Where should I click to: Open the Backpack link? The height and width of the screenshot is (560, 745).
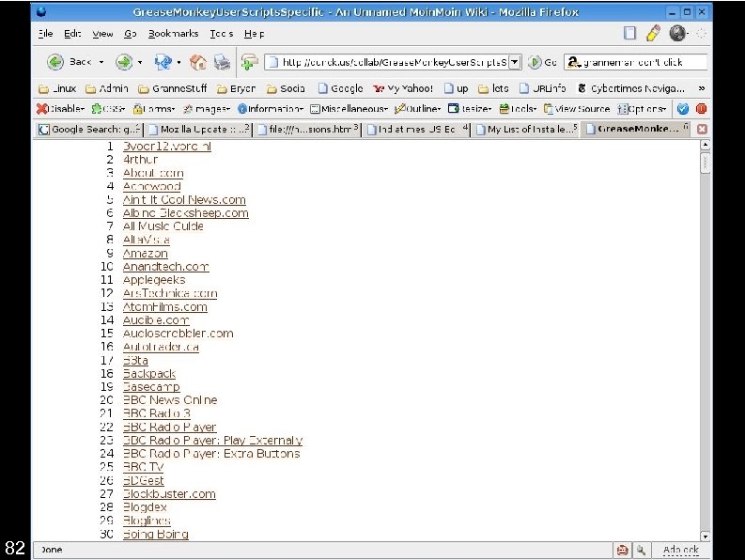tap(149, 374)
